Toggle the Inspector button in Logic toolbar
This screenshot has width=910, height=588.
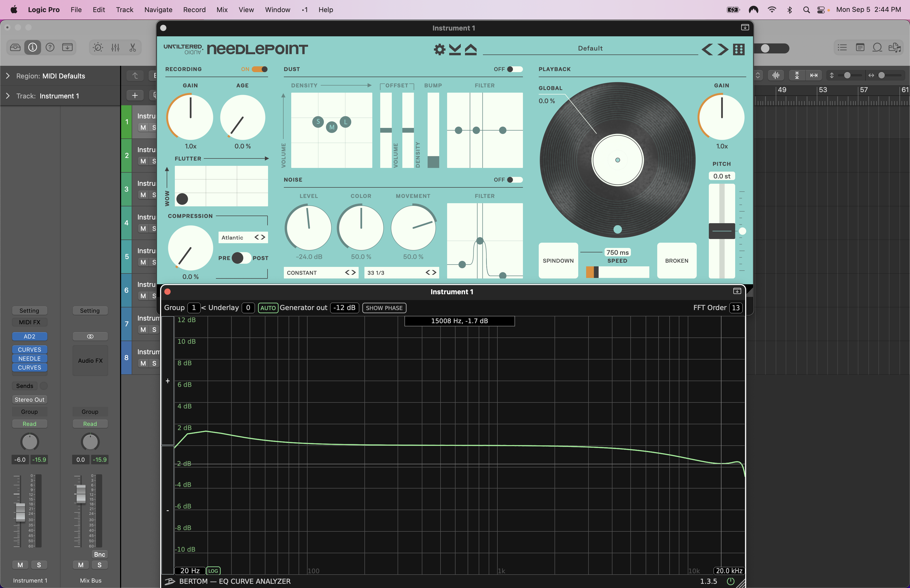(33, 47)
